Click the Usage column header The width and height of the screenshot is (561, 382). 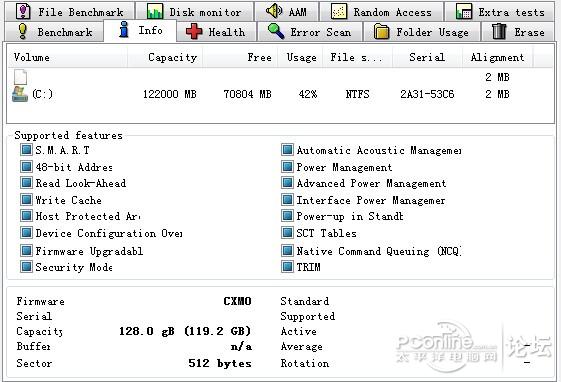(x=300, y=58)
